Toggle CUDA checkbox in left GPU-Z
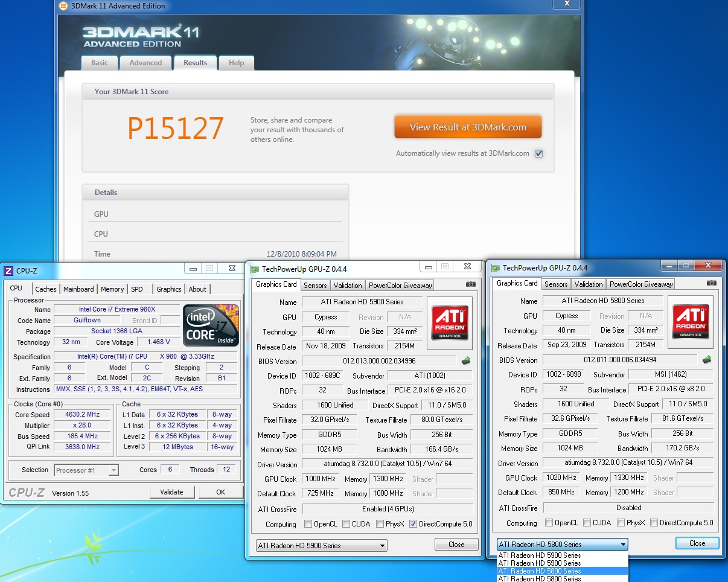728x582 pixels. [x=346, y=524]
